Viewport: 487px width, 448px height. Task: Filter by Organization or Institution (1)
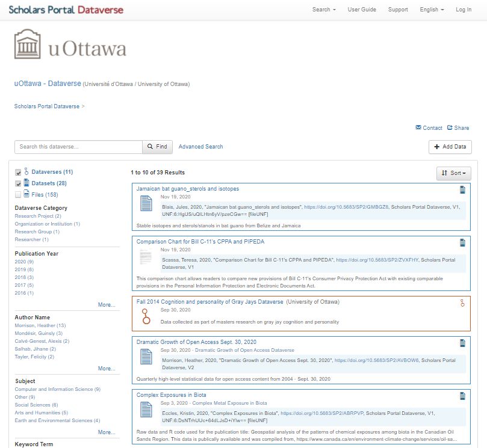[47, 224]
